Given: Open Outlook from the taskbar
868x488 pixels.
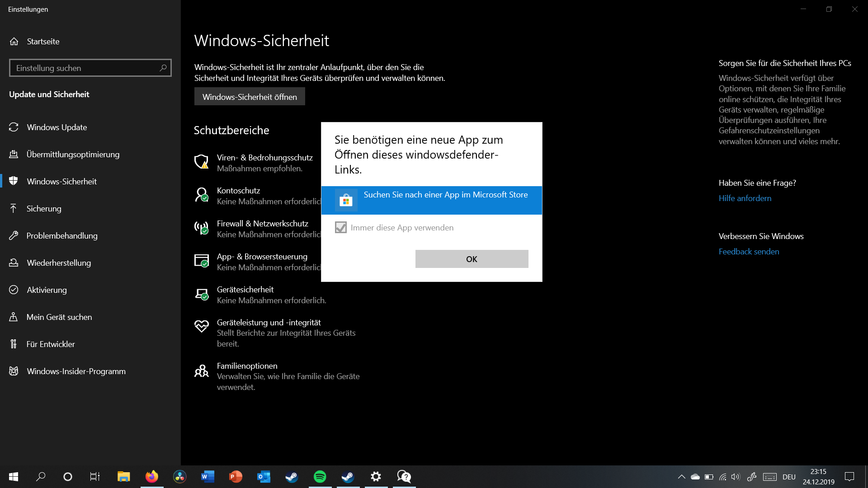Looking at the screenshot, I should click(264, 477).
